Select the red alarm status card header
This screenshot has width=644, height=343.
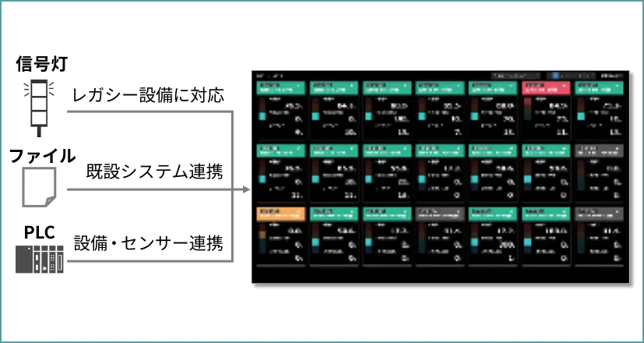(545, 88)
